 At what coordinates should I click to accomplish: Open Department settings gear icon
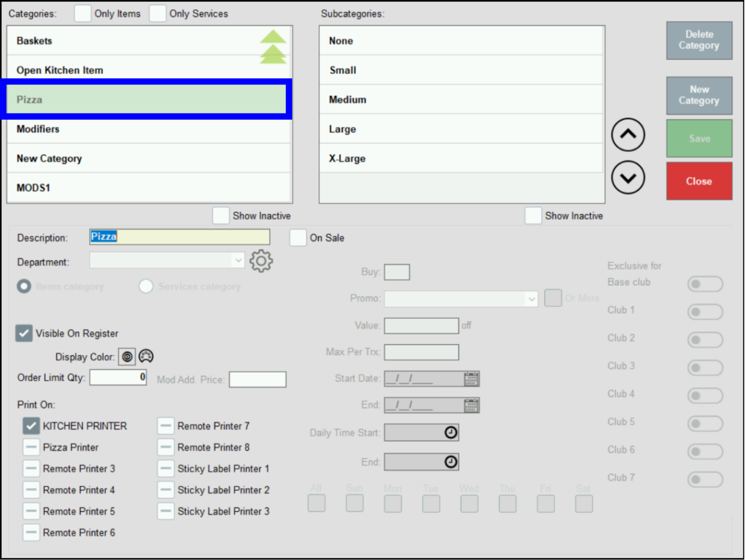pos(261,261)
